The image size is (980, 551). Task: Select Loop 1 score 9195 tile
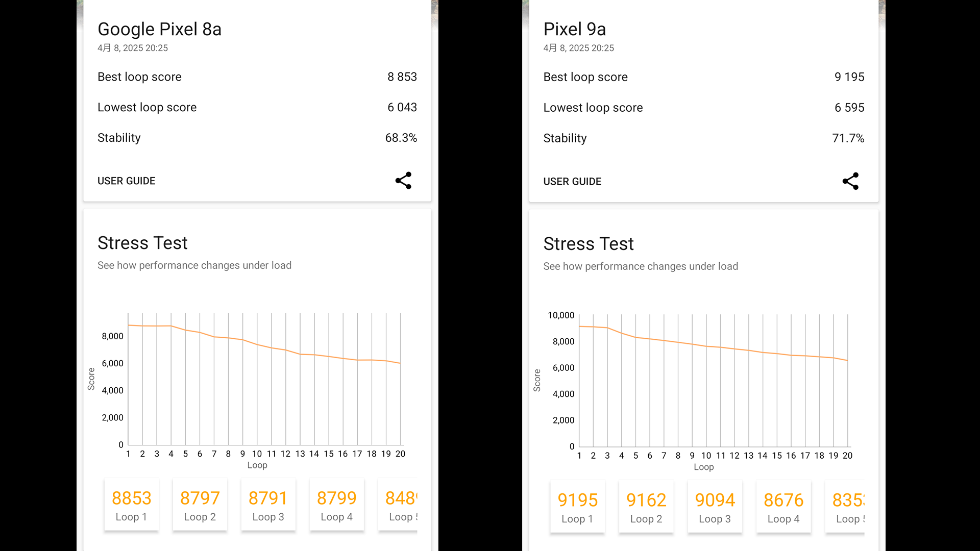577,507
